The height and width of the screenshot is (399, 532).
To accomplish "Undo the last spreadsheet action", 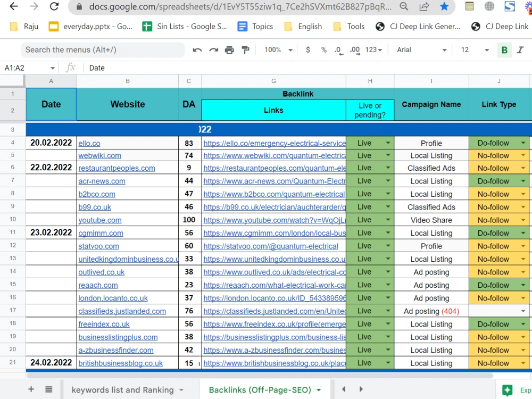I will pos(197,50).
